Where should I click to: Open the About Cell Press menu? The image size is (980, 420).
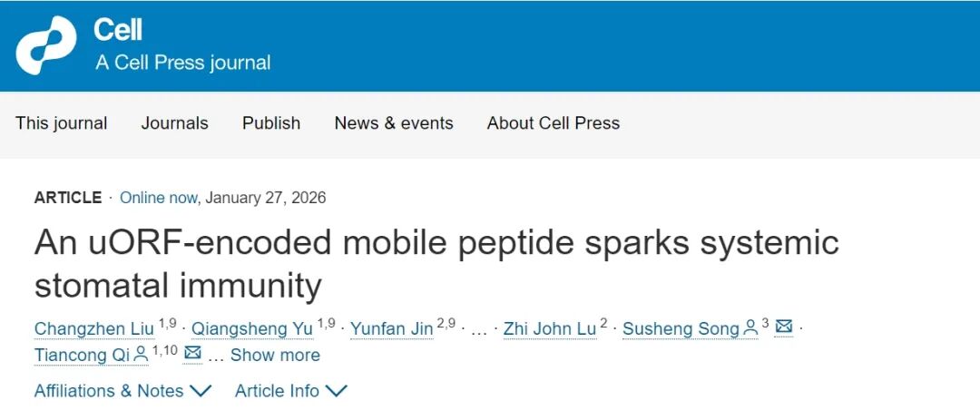coord(554,123)
